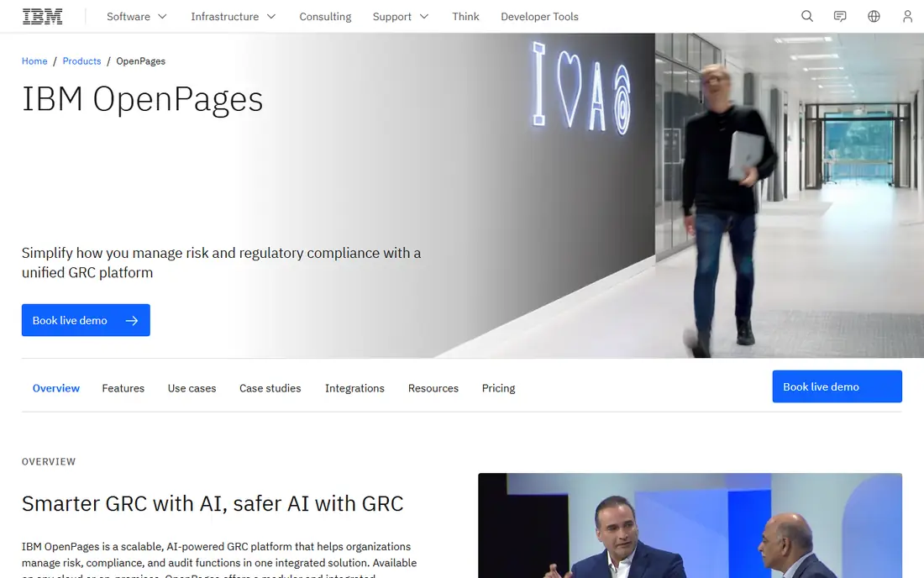The width and height of the screenshot is (924, 578).
Task: Click the IBM logo
Action: click(43, 17)
